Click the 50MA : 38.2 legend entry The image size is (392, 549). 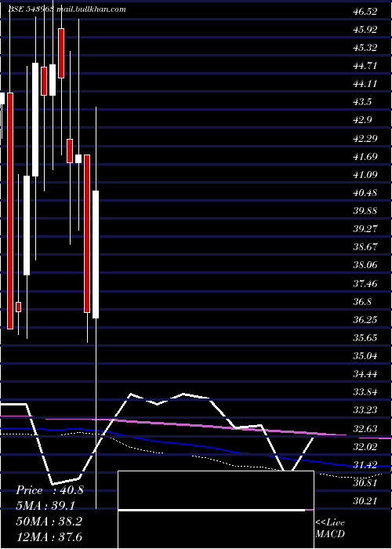coord(49,522)
